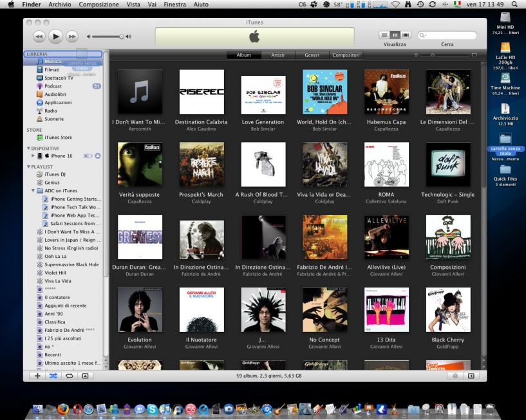Open the Archivio menu

click(60, 5)
